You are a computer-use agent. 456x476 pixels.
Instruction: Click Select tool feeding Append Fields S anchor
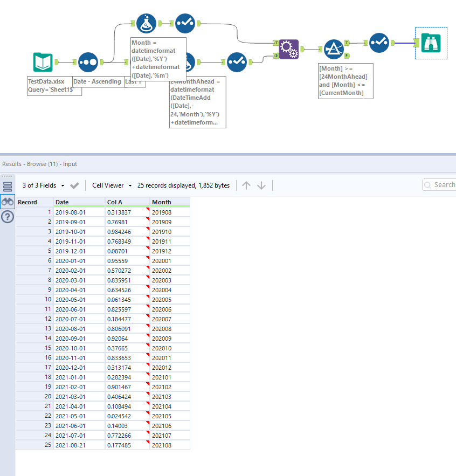(237, 62)
